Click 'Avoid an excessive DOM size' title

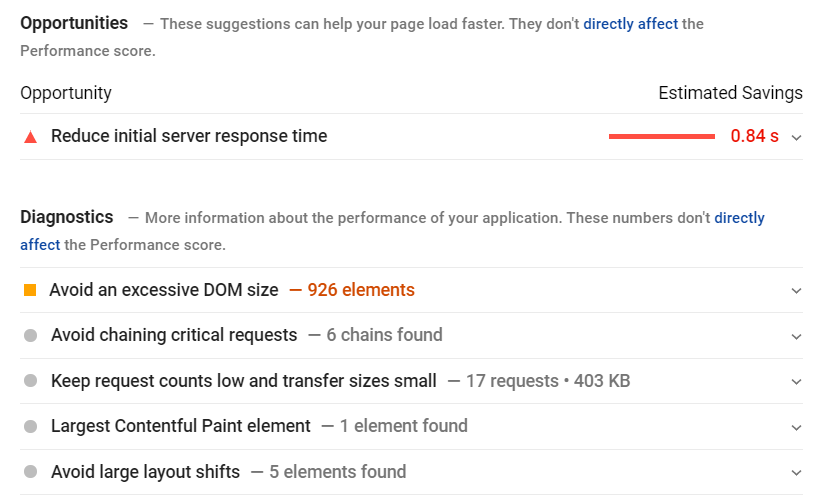point(164,290)
